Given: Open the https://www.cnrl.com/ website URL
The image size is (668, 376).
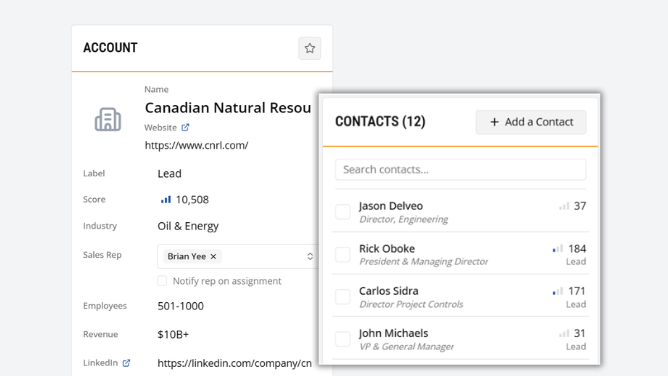Looking at the screenshot, I should tap(196, 145).
